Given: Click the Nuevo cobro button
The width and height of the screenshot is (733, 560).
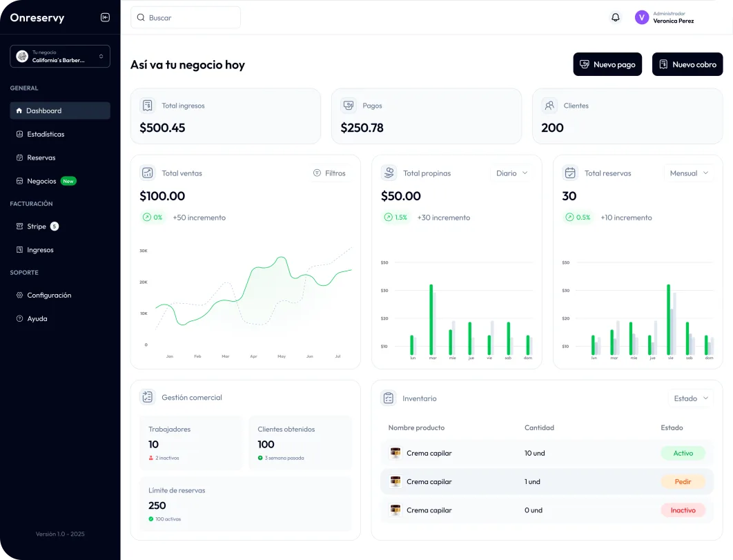Looking at the screenshot, I should pyautogui.click(x=687, y=64).
